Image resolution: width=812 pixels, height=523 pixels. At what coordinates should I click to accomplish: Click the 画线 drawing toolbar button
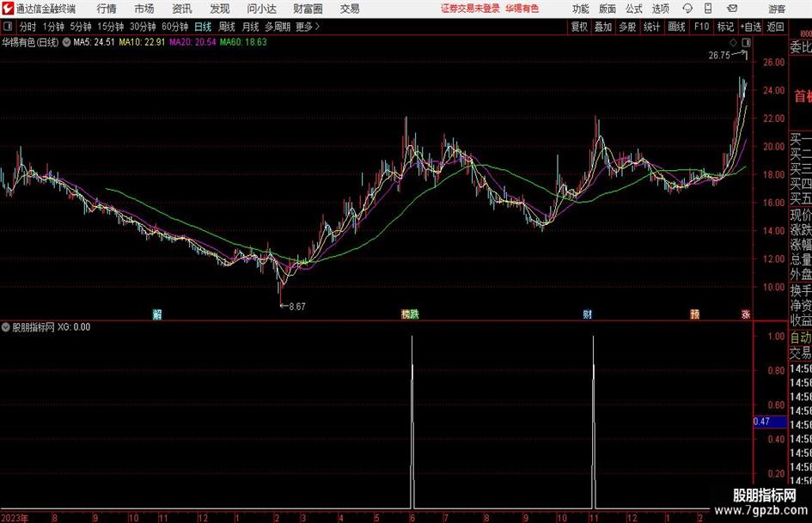coord(676,27)
